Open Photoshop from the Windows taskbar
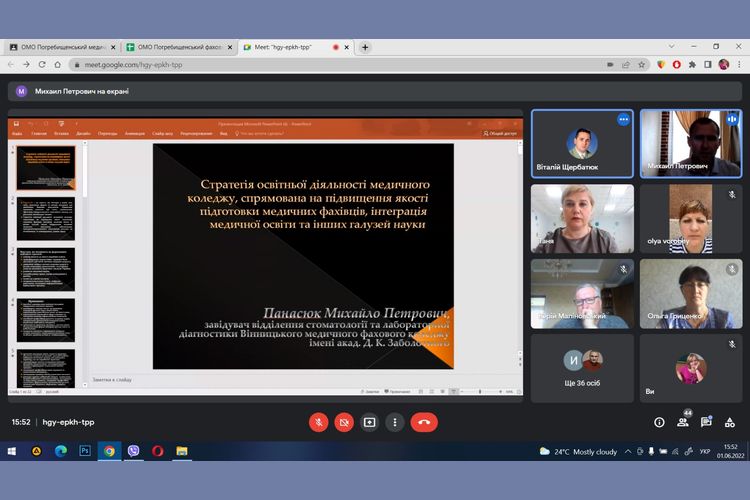This screenshot has width=750, height=500. click(84, 451)
